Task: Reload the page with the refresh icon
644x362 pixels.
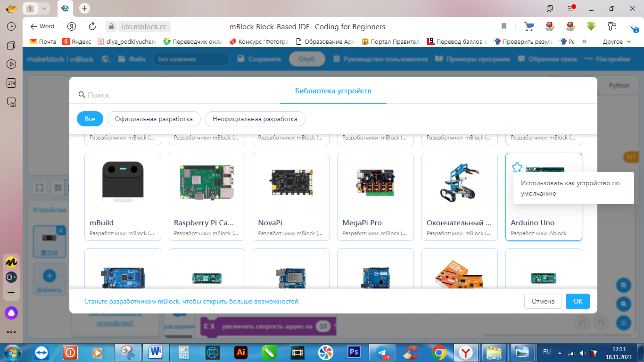Action: (93, 26)
